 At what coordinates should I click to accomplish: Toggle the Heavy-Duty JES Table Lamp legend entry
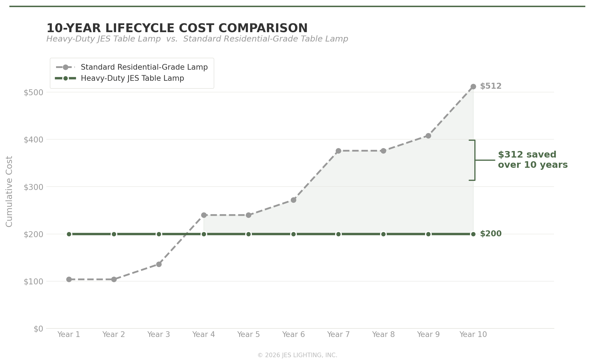click(132, 78)
